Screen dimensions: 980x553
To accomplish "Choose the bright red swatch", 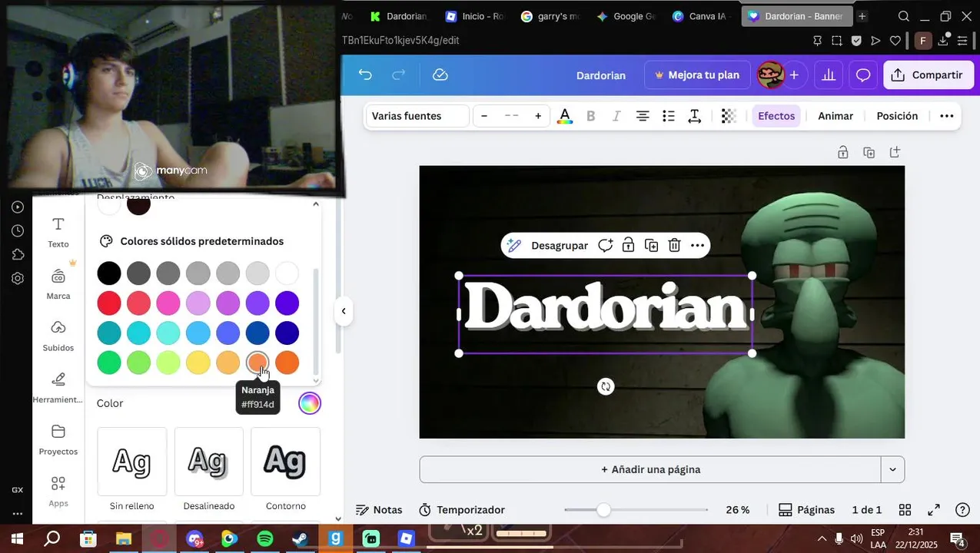I will point(109,303).
